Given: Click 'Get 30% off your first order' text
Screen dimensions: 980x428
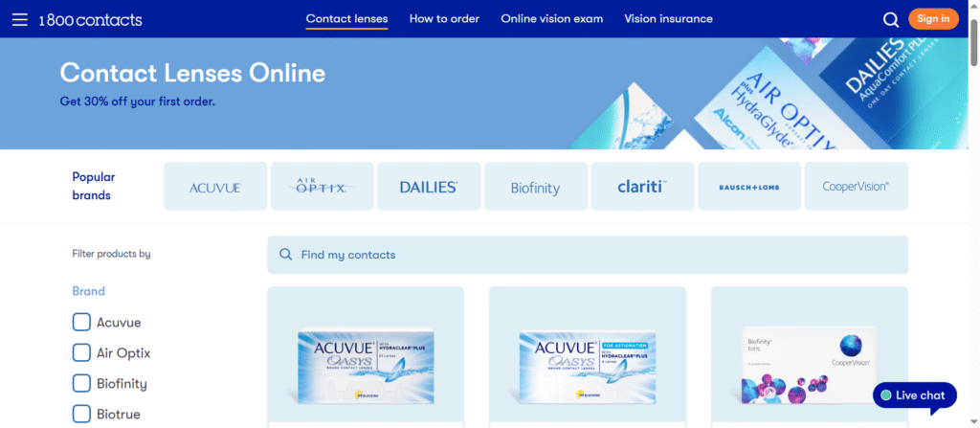Looking at the screenshot, I should (138, 101).
